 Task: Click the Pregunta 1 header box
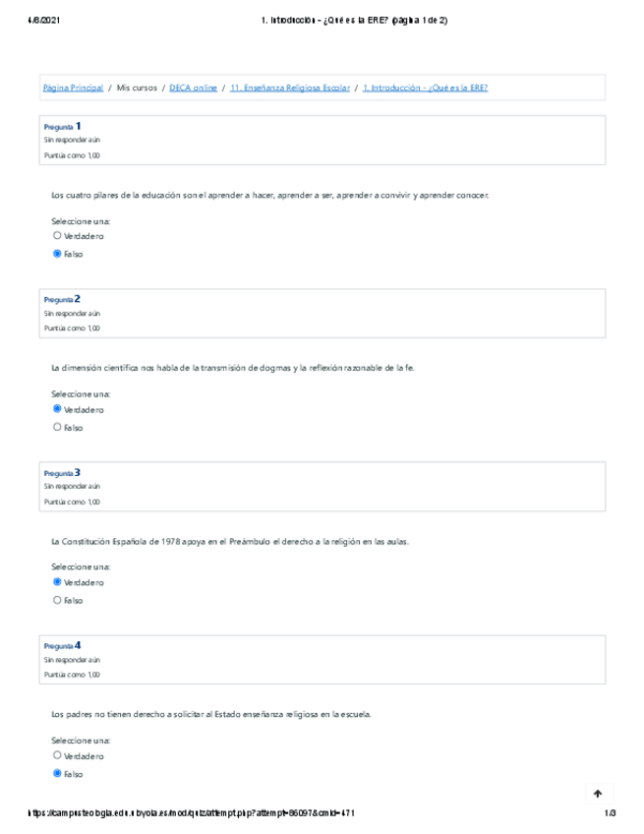point(322,140)
